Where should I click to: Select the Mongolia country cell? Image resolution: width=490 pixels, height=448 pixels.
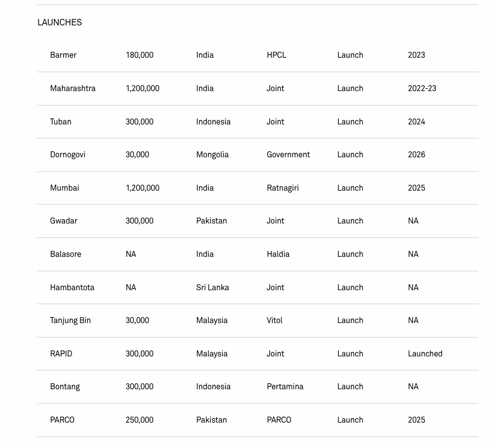212,155
